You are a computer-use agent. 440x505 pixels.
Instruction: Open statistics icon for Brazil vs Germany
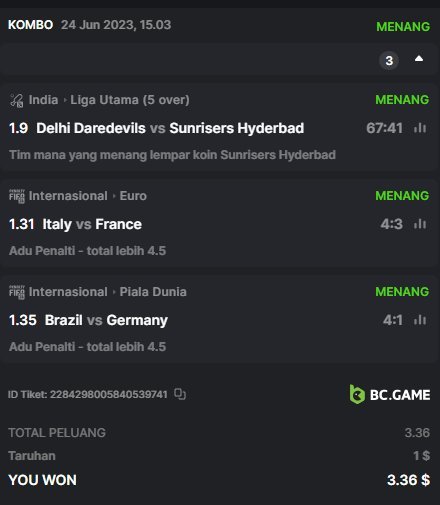pos(420,320)
